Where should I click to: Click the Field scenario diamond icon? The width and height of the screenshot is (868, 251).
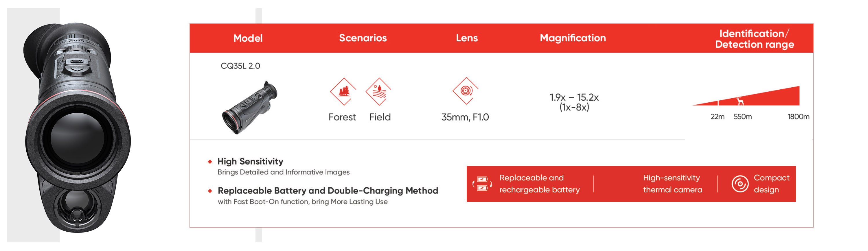click(x=379, y=91)
